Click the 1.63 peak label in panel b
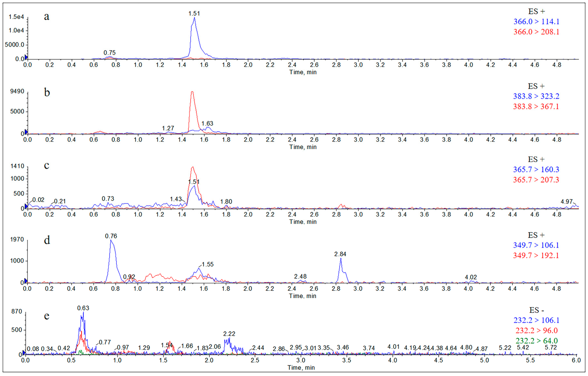This screenshot has height=376, width=588. click(x=207, y=123)
